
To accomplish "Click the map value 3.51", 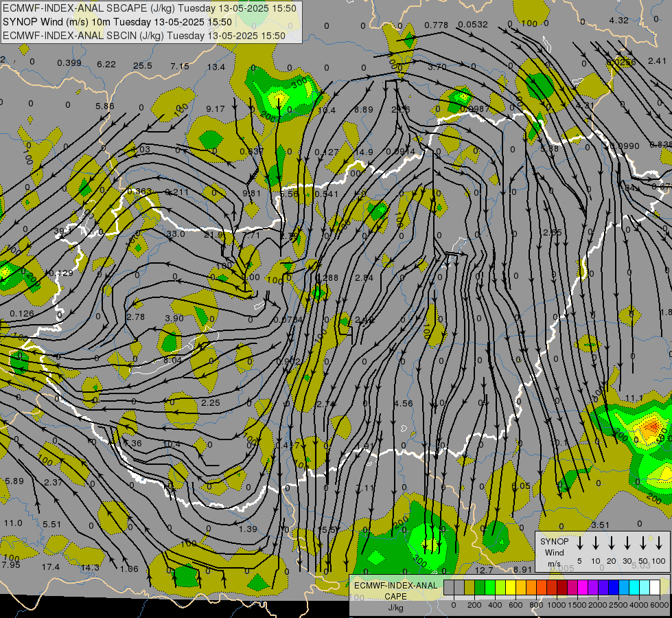I will 600,525.
